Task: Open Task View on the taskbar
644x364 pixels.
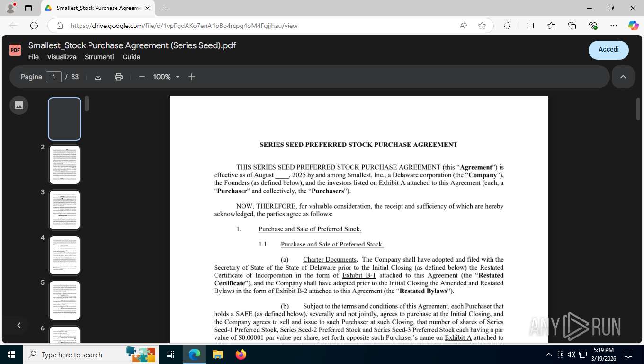Action: point(170,355)
